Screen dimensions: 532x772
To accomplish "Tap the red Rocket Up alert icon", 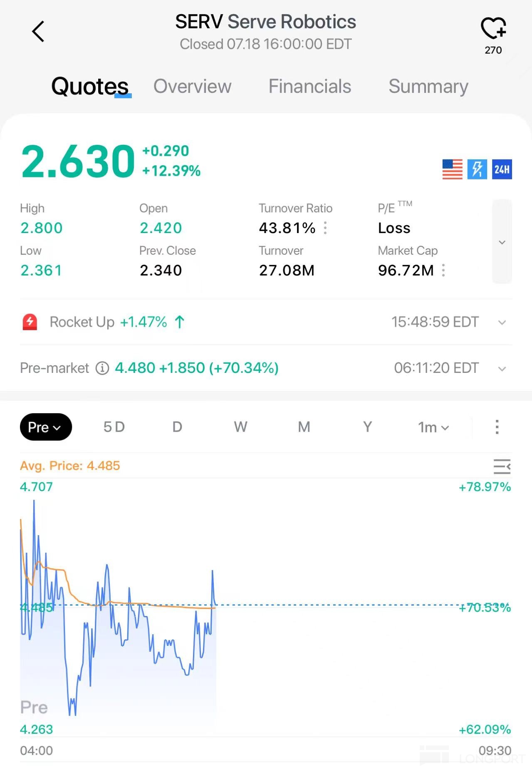I will (x=30, y=322).
